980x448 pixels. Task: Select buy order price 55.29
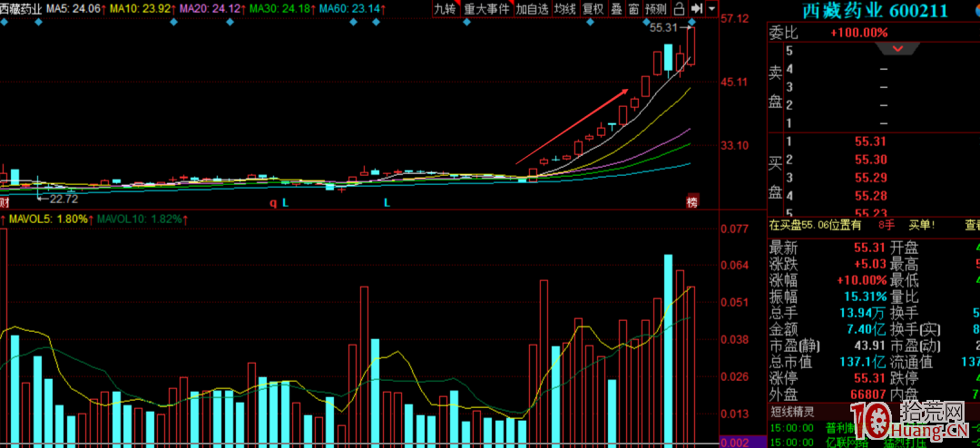click(870, 178)
